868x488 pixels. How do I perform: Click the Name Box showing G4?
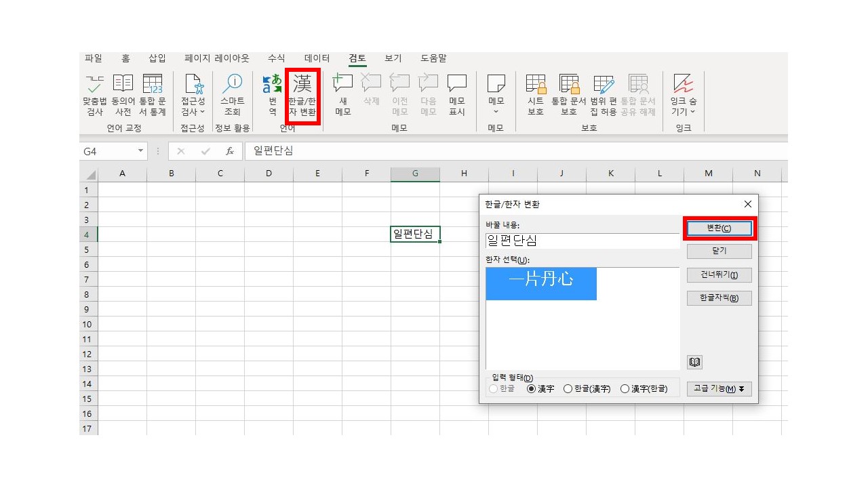106,151
